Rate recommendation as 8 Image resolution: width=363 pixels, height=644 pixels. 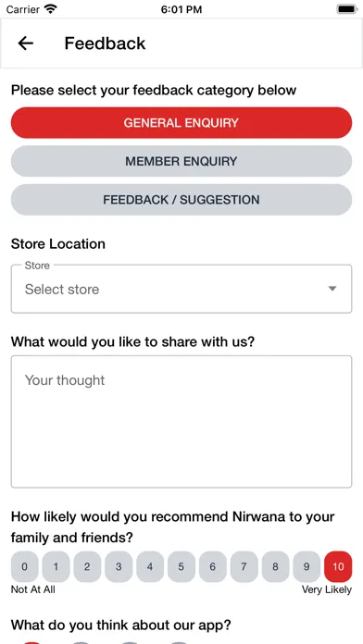pos(275,567)
